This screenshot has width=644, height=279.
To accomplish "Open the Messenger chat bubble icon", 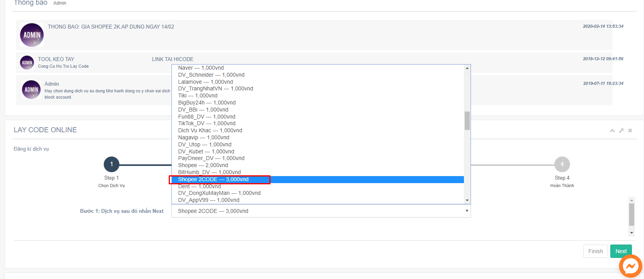I will coord(630,266).
